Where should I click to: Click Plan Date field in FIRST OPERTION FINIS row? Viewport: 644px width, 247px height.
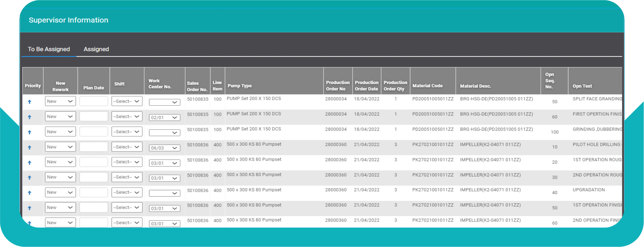click(94, 116)
